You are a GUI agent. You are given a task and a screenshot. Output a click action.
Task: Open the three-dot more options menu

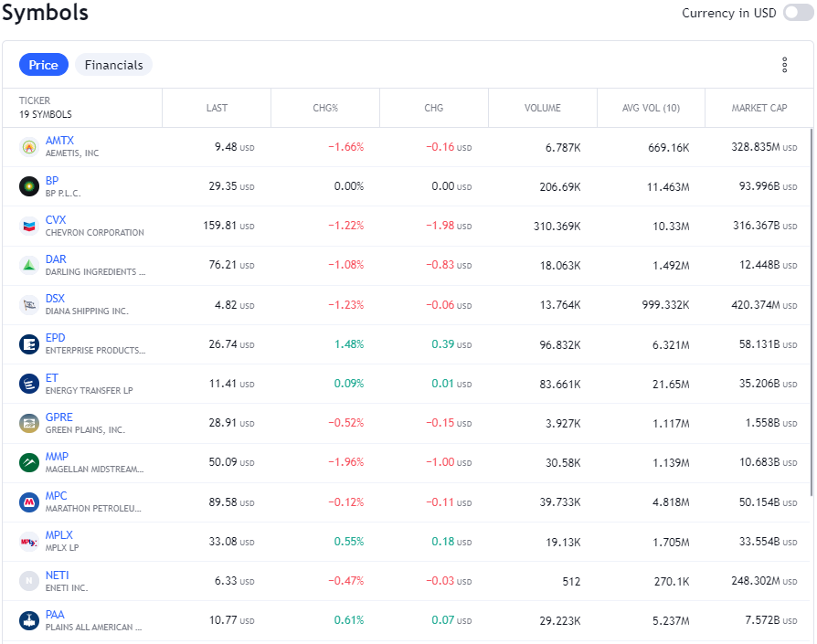[784, 65]
